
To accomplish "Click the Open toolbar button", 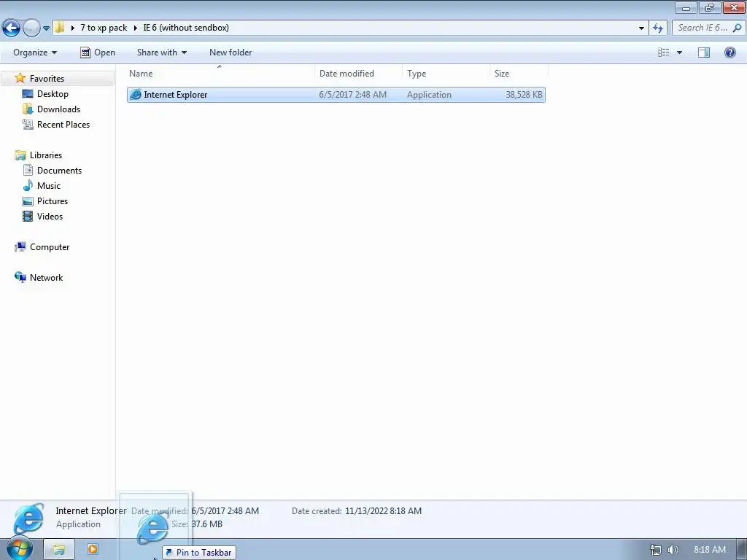I will pos(98,52).
